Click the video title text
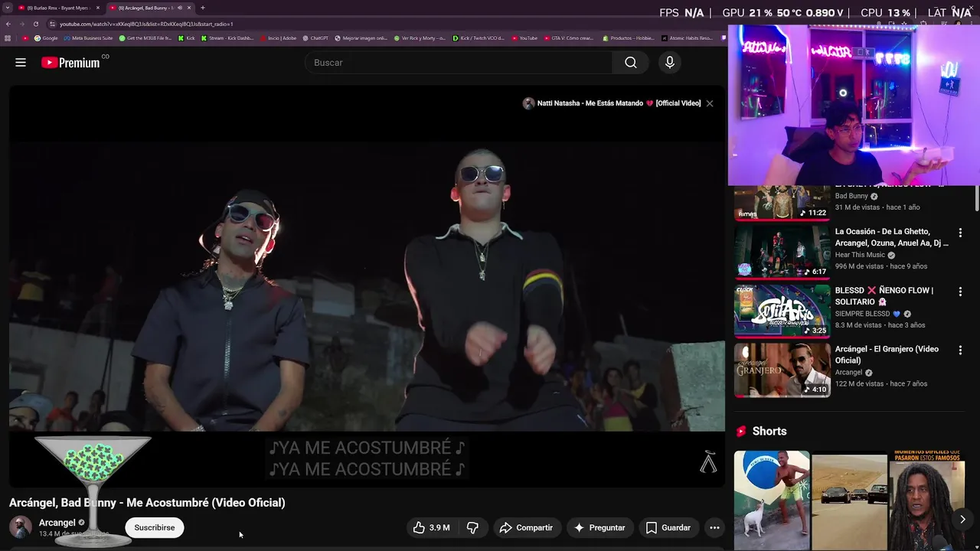This screenshot has height=551, width=980. [147, 503]
